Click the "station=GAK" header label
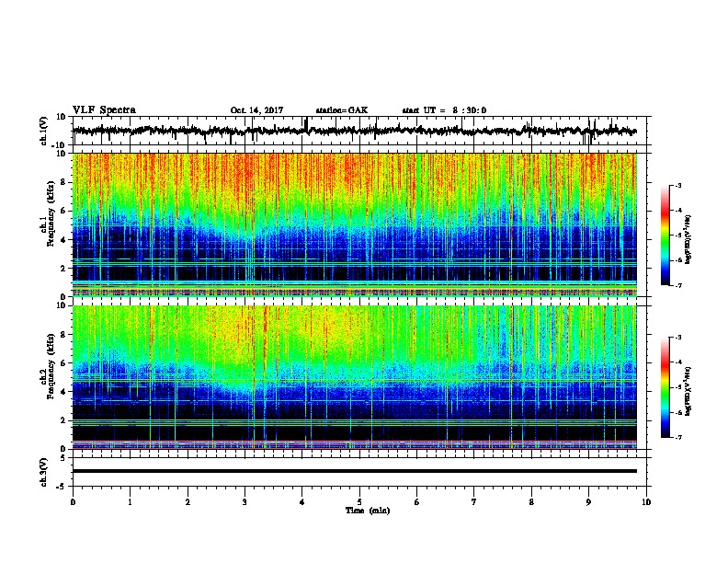This screenshot has height=563, width=728. coord(342,110)
